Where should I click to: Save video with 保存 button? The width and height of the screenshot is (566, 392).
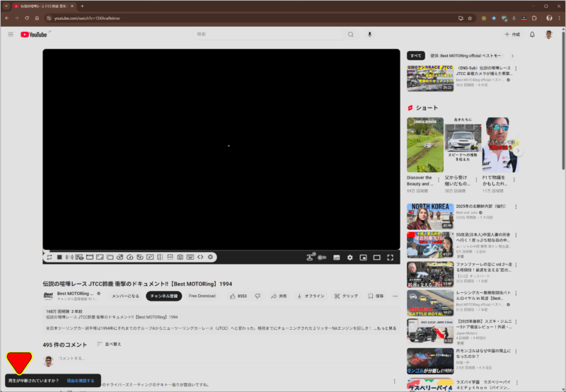point(376,296)
